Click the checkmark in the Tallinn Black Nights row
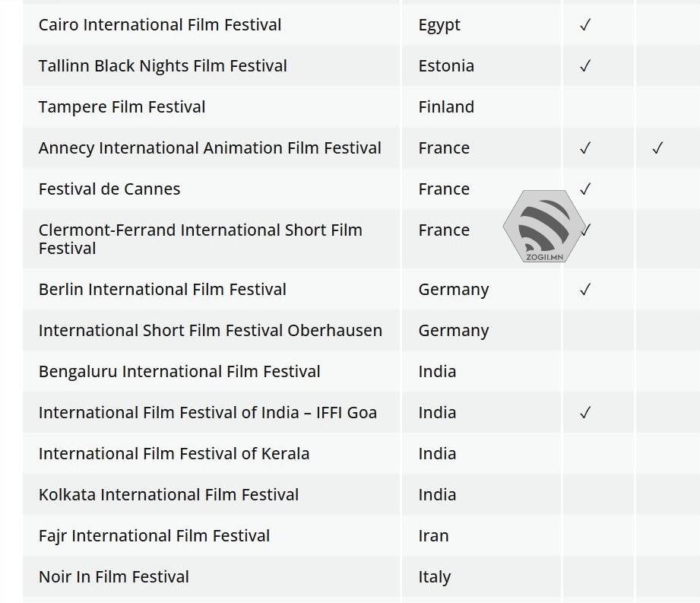Image resolution: width=700 pixels, height=603 pixels. [x=584, y=66]
